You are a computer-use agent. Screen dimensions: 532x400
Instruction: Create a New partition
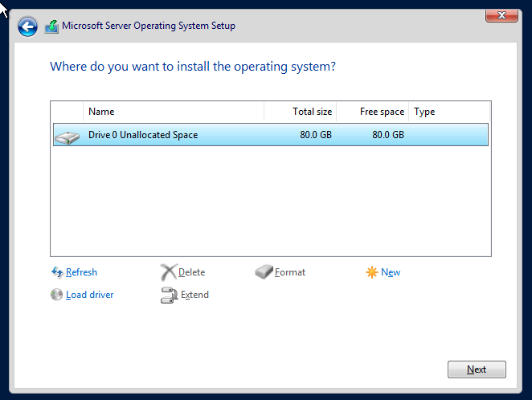point(391,272)
